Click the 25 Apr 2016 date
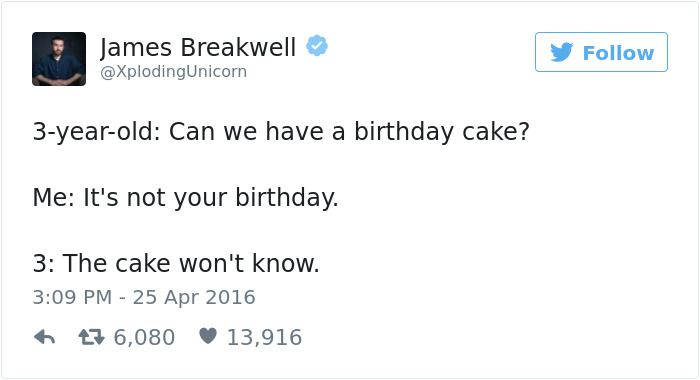The width and height of the screenshot is (700, 380). tap(194, 297)
